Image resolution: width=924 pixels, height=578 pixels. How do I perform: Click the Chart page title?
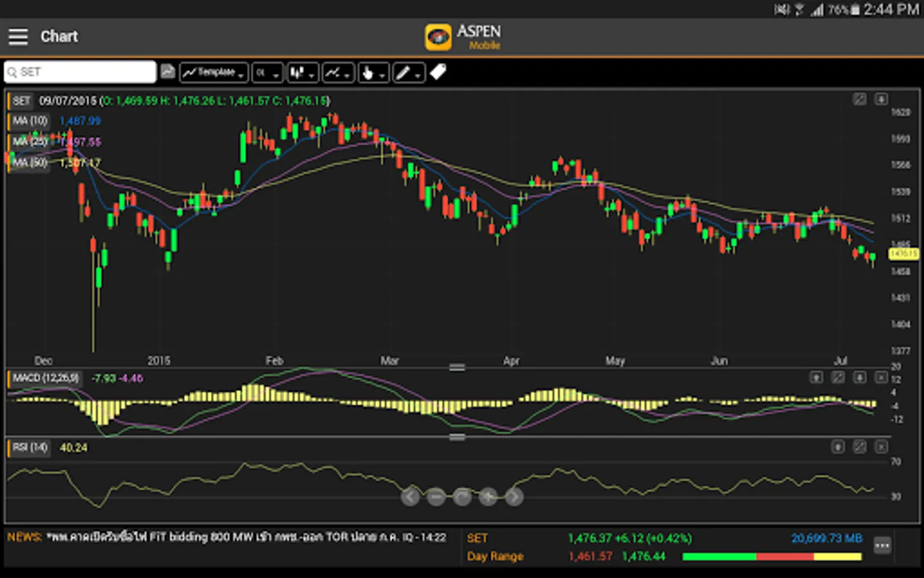(59, 37)
